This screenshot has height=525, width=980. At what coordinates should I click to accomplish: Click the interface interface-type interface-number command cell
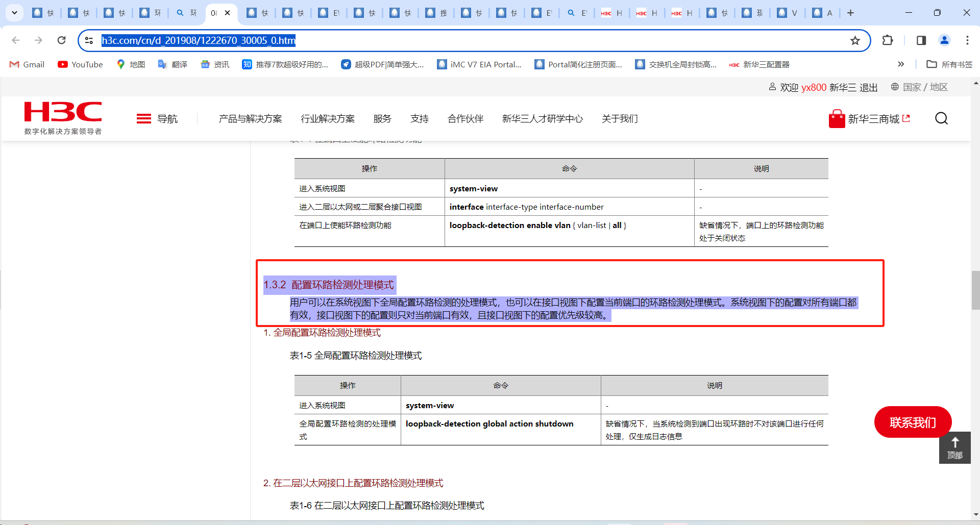click(x=570, y=207)
